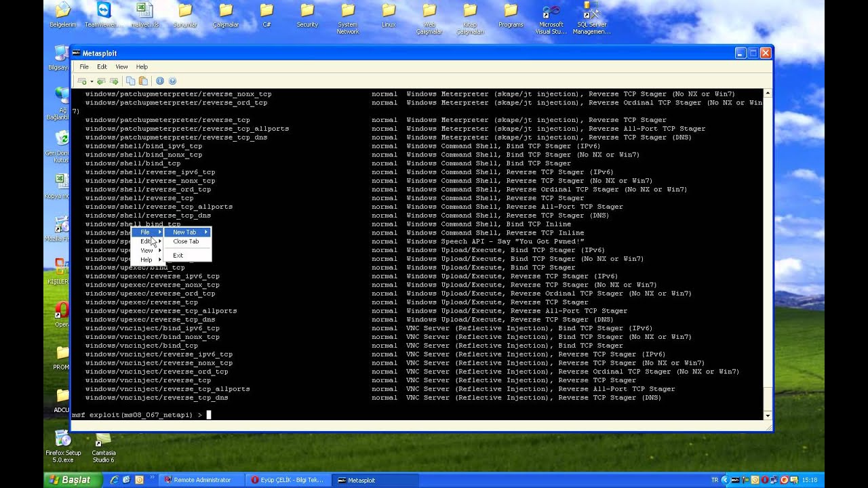Click the blue About info toolbar icon
The height and width of the screenshot is (488, 868).
pyautogui.click(x=160, y=81)
